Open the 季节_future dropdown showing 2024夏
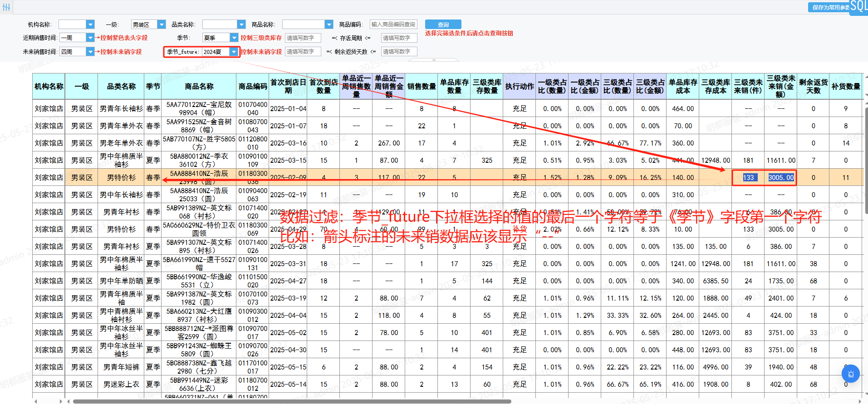 click(x=234, y=52)
